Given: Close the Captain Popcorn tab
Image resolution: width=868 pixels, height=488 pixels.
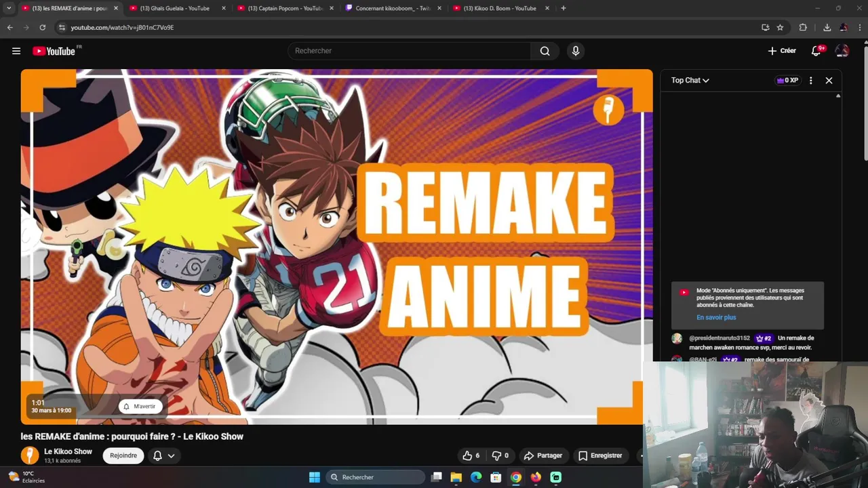Looking at the screenshot, I should point(332,8).
